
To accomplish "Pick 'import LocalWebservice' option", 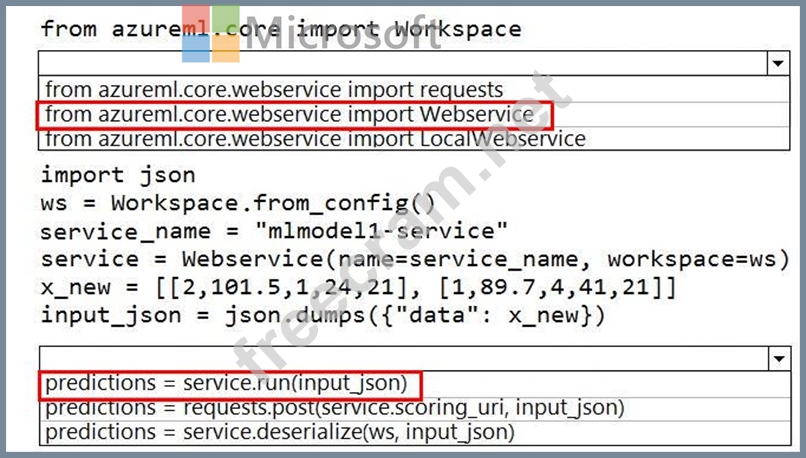I will coord(315,138).
